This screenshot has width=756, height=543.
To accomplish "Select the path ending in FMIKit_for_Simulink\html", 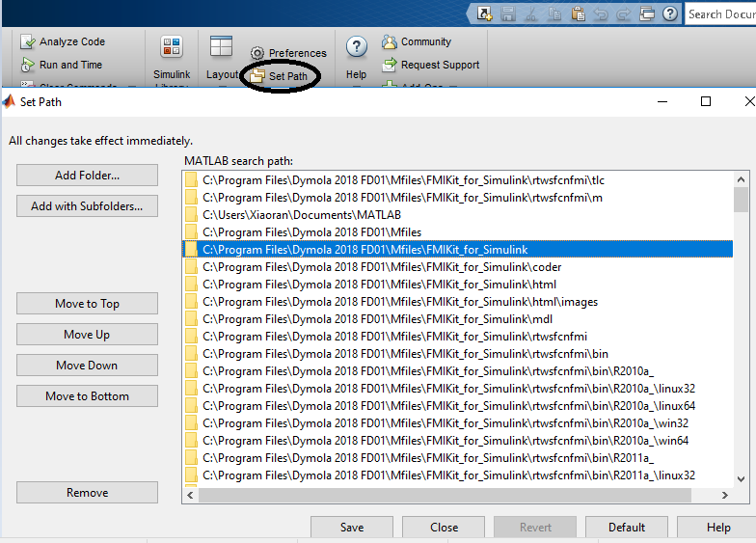I will coord(457,285).
